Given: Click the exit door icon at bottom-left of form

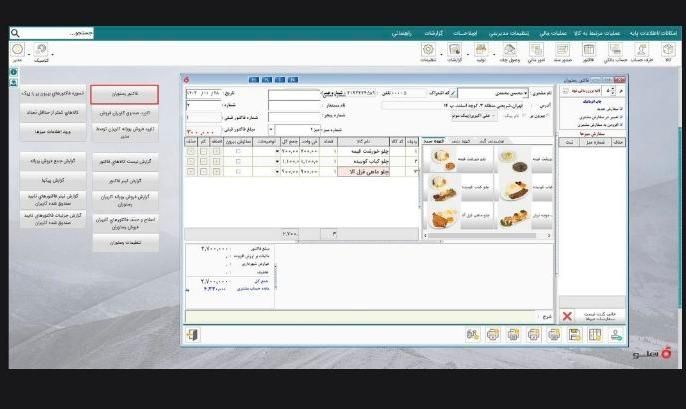Looking at the screenshot, I should tap(192, 334).
